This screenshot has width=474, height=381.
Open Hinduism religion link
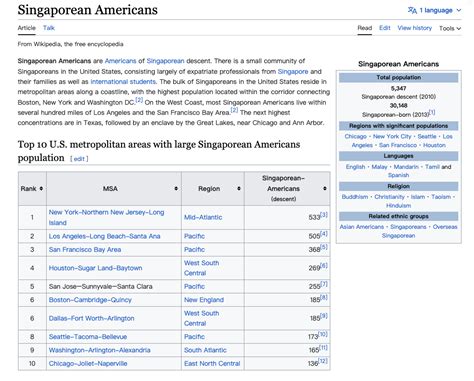398,206
